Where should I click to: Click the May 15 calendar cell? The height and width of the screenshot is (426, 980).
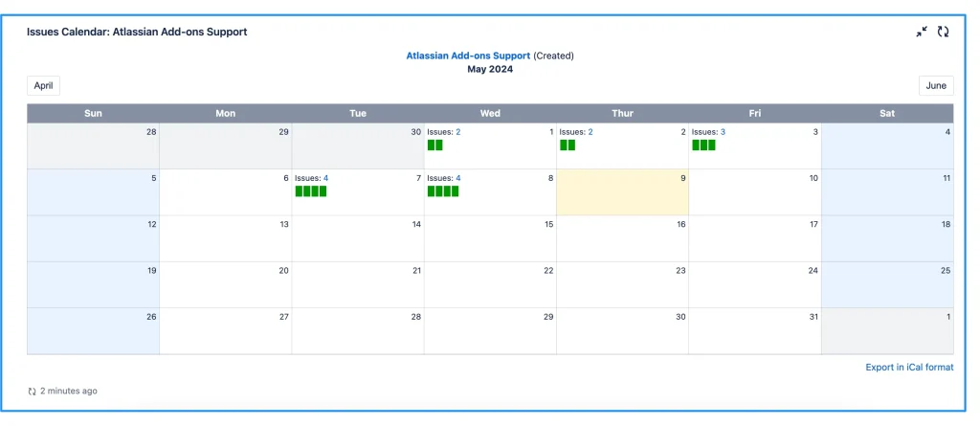click(x=490, y=239)
